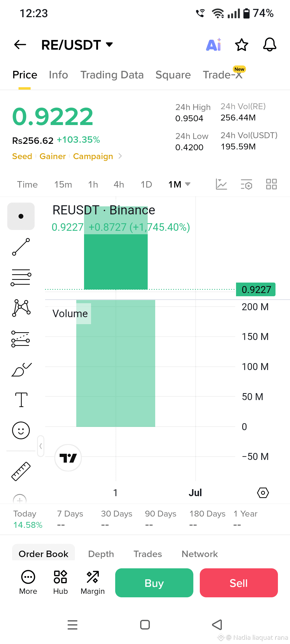Open the Hub shortcut
The height and width of the screenshot is (644, 290).
click(60, 582)
